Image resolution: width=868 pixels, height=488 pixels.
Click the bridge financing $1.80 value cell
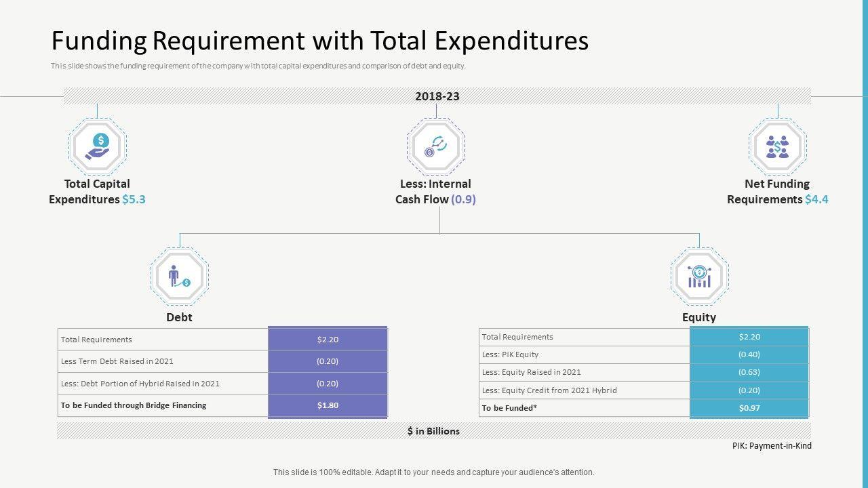tap(328, 405)
